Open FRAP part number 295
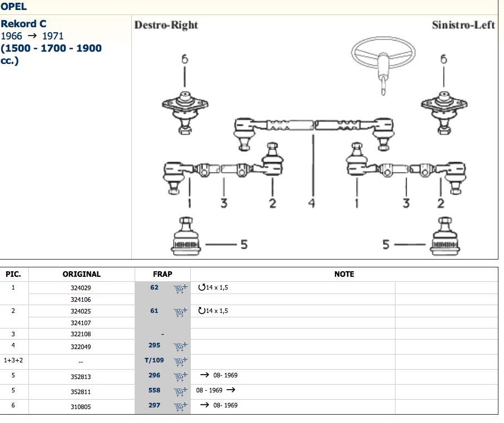Image resolution: width=504 pixels, height=423 pixels. pos(154,345)
